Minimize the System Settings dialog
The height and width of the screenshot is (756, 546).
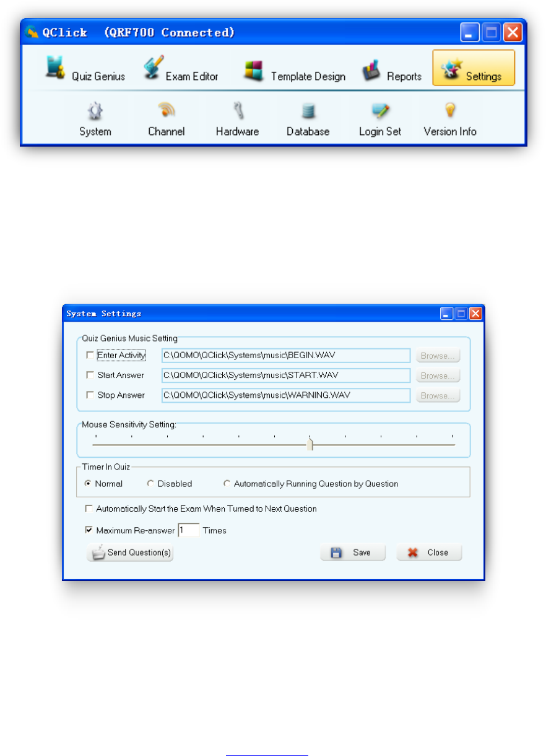(447, 314)
